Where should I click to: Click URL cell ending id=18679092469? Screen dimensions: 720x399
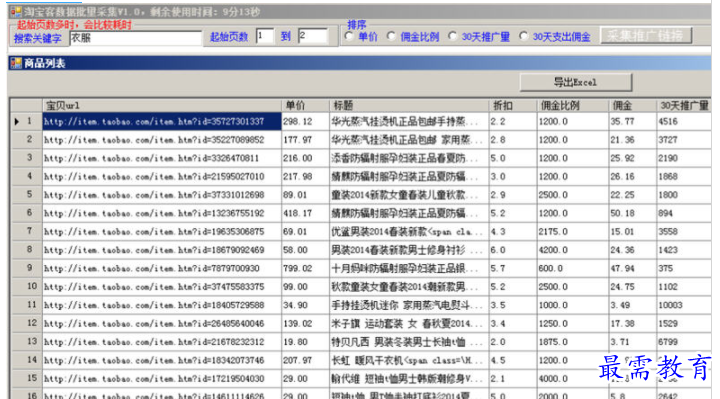click(x=162, y=250)
